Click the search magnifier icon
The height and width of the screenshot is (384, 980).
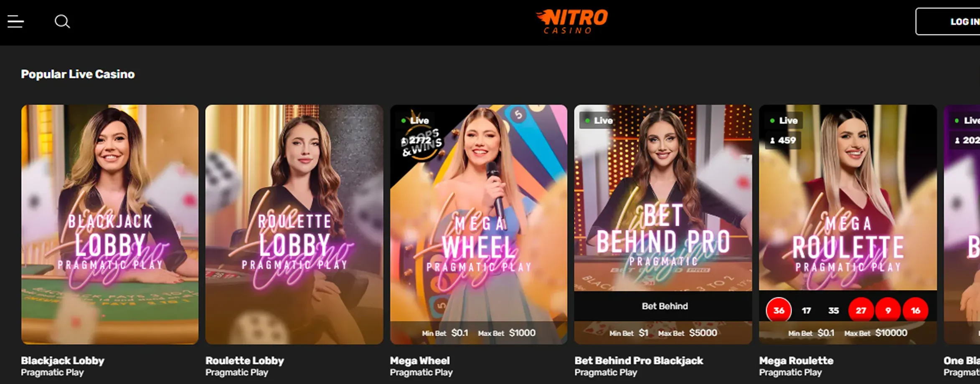tap(62, 21)
